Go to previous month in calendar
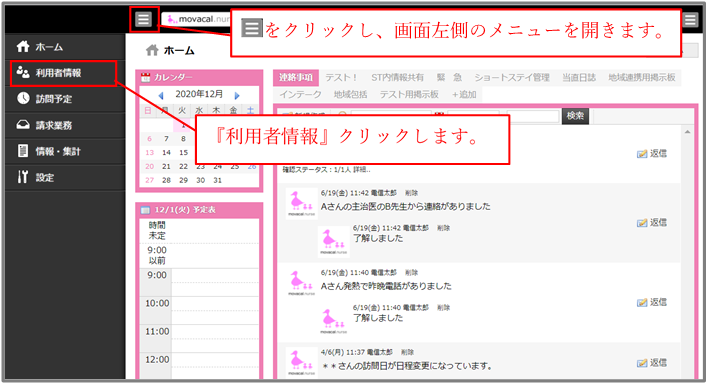This screenshot has width=706, height=384. tap(161, 95)
